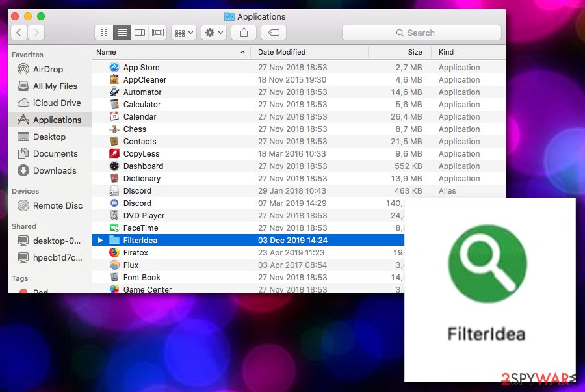
Task: Go forward with the right chevron button
Action: click(x=36, y=33)
